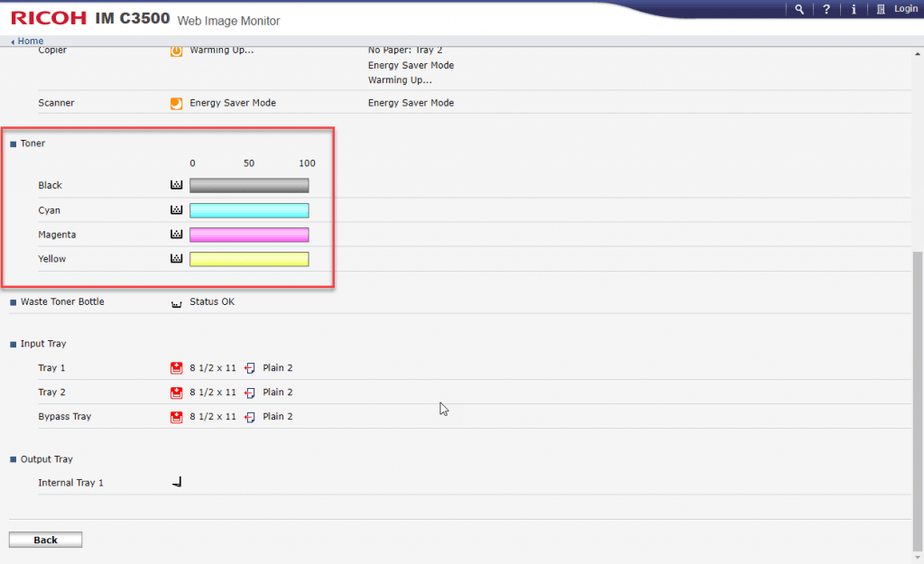Viewport: 924px width, 564px height.
Task: Click the 'Web Image Monitor' title text
Action: coord(228,21)
